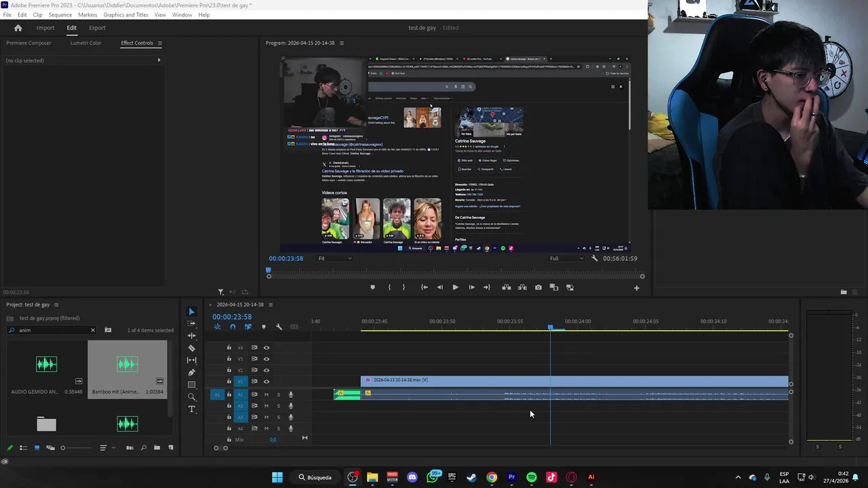The height and width of the screenshot is (488, 868).
Task: Open timeline display settings wrench
Action: pos(279,327)
